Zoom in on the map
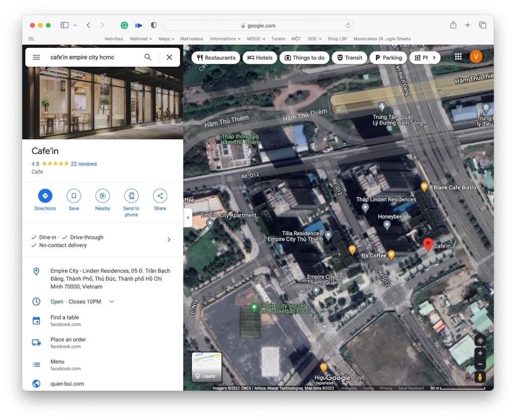This screenshot has width=516, height=420. tap(480, 353)
